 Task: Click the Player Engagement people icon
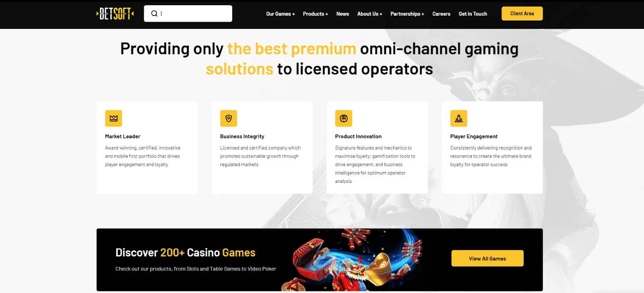click(x=459, y=119)
